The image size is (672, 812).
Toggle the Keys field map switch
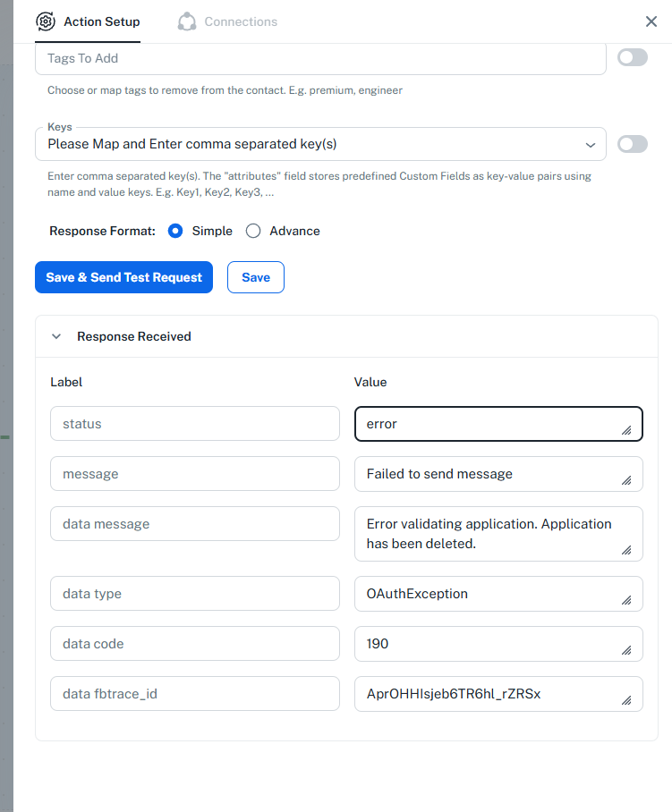[x=632, y=144]
